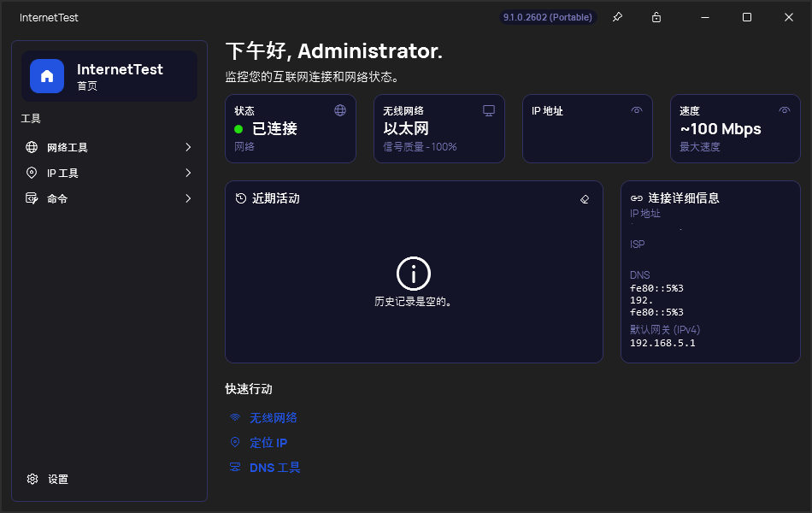Select 首页 in the sidebar
The image size is (812, 513).
click(109, 75)
